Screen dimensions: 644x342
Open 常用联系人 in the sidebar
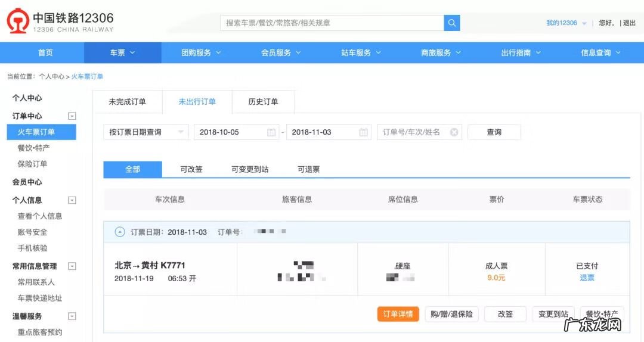(x=36, y=282)
